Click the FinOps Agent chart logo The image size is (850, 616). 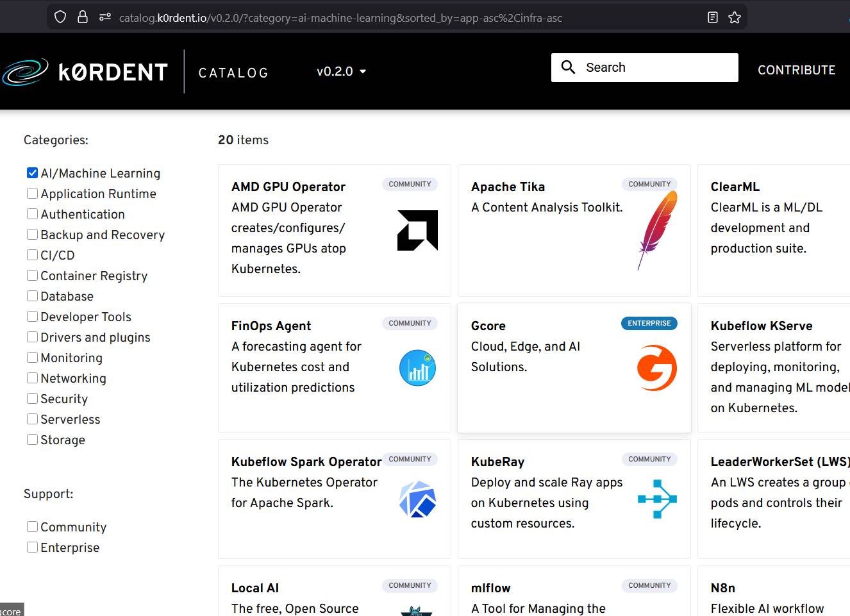pyautogui.click(x=417, y=368)
